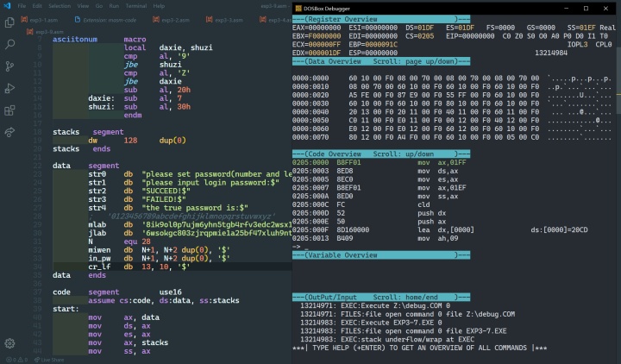621x364 pixels.
Task: Click the 'miwen' variable definition
Action: (99, 250)
